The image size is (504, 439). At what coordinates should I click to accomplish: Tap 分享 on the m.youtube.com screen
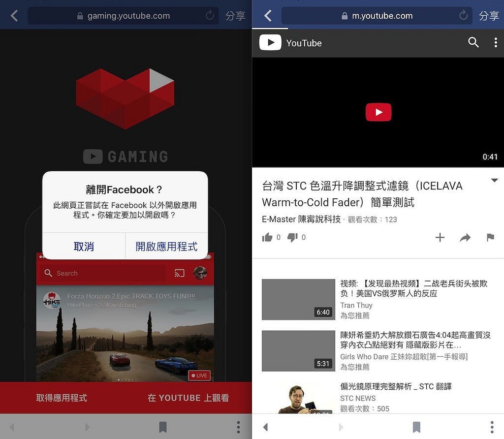(x=489, y=16)
